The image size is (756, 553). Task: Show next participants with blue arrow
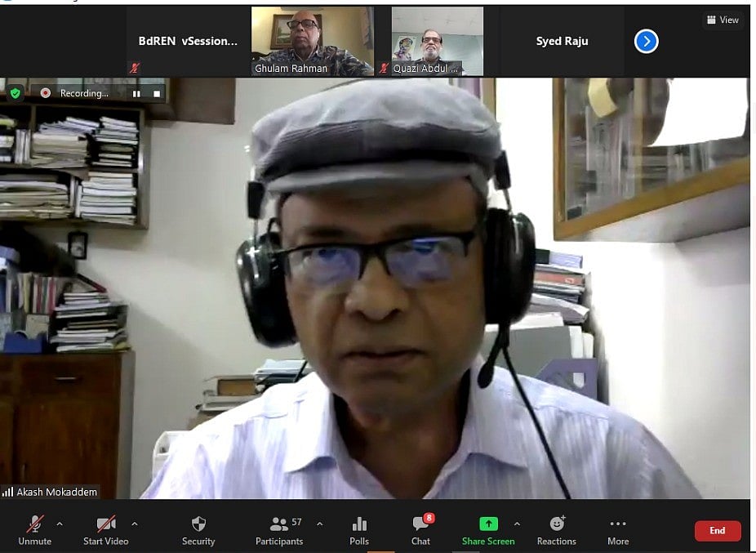click(646, 41)
